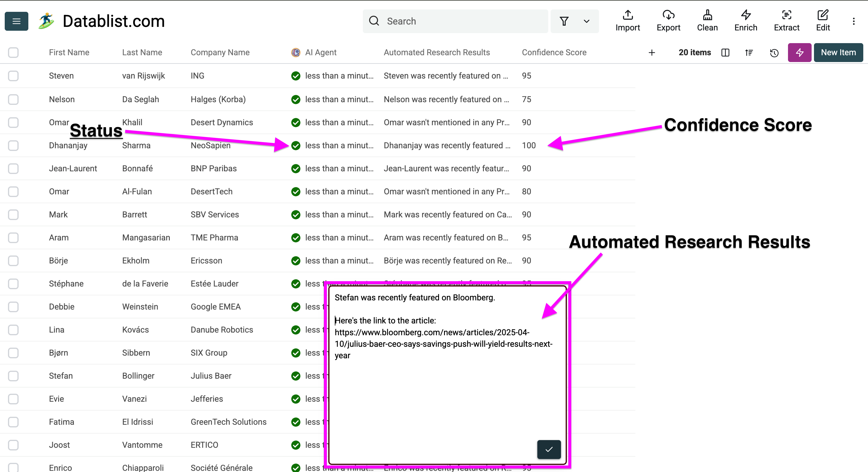Select all rows with header checkbox
The width and height of the screenshot is (868, 472).
pos(13,53)
